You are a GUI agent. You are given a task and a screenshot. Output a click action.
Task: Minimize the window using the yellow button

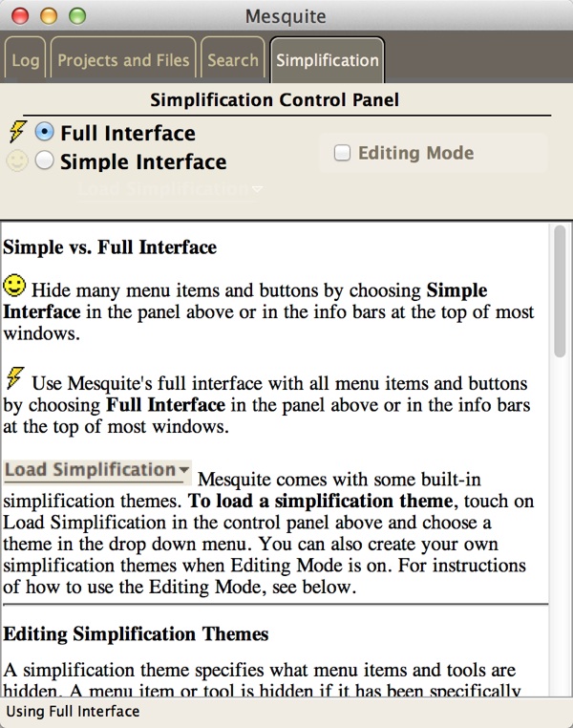tap(48, 15)
